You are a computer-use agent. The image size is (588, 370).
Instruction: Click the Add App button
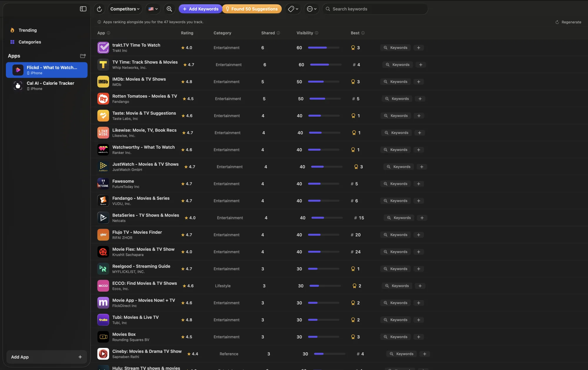point(47,357)
